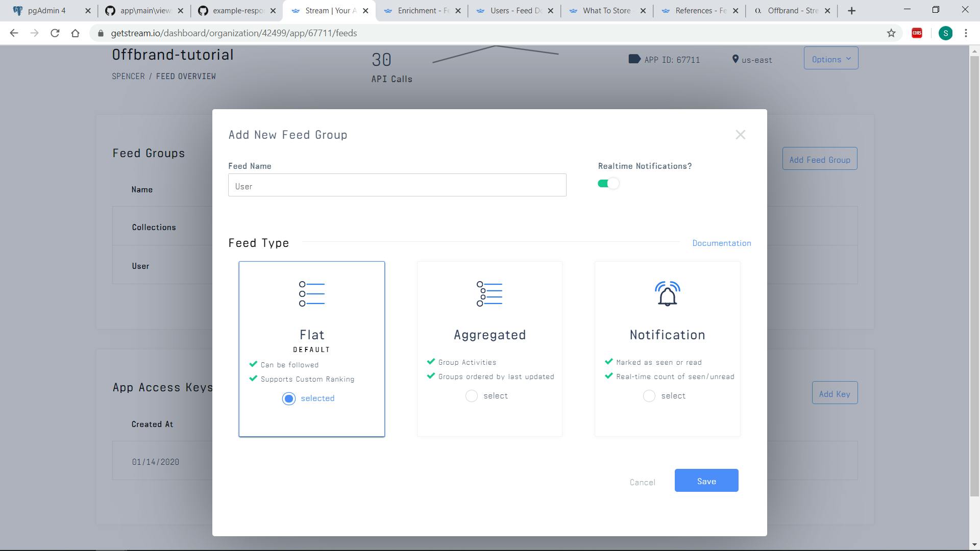
Task: Click the Aggregated list icon
Action: pos(489,293)
